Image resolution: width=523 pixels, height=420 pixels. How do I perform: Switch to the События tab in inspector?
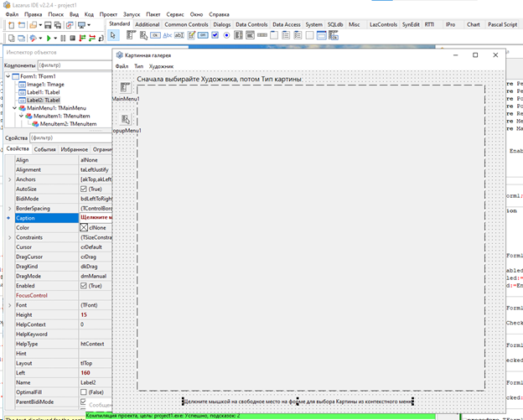[x=44, y=149]
